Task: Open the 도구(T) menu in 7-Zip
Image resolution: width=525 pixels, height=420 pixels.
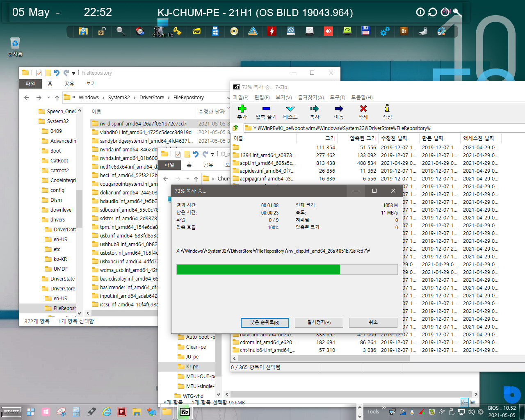Action: click(338, 97)
